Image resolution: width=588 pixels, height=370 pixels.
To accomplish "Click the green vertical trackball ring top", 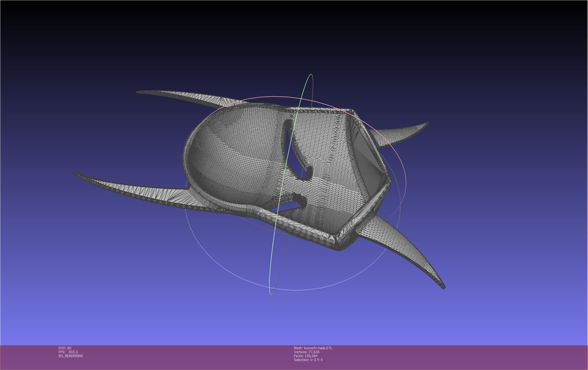I will pos(310,75).
